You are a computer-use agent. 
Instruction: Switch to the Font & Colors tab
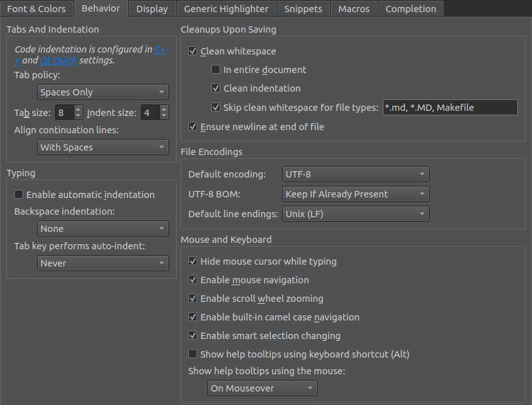coord(36,9)
